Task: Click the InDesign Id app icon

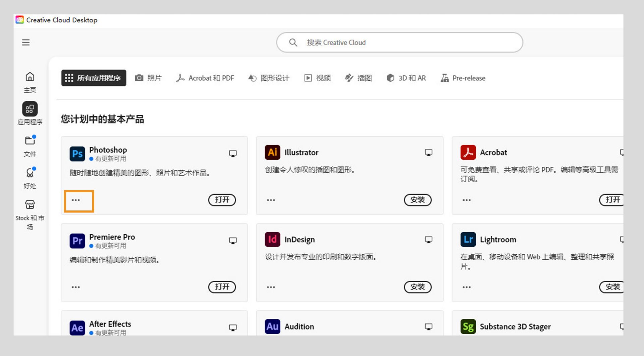Action: [x=272, y=239]
